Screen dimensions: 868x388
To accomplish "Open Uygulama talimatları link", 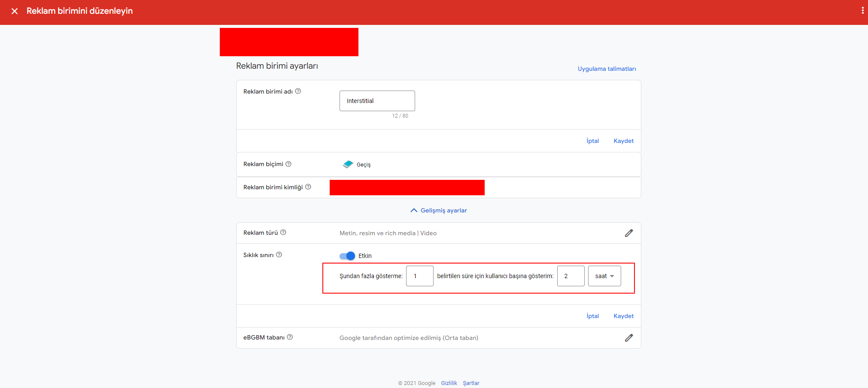I will 607,69.
